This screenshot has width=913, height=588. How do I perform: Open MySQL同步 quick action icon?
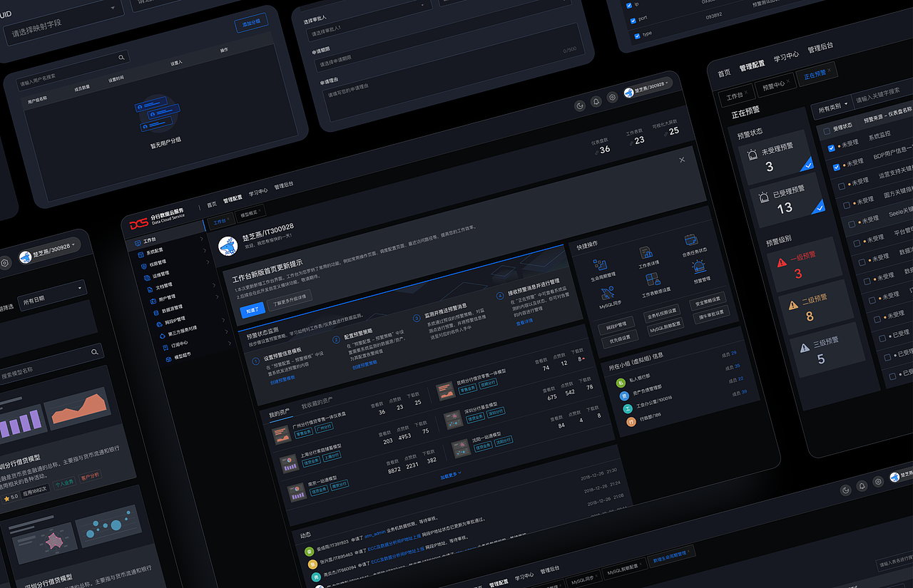click(x=608, y=292)
